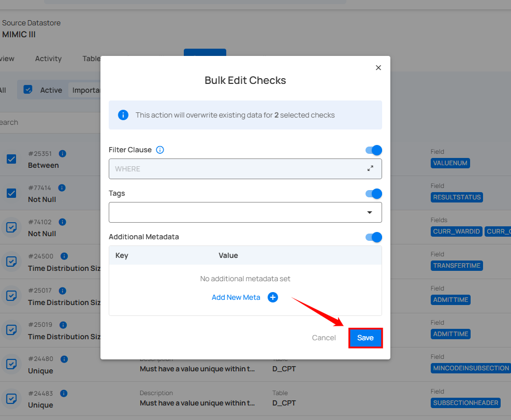This screenshot has width=511, height=420.
Task: Select the #74102 Not Null check
Action: coord(11,227)
